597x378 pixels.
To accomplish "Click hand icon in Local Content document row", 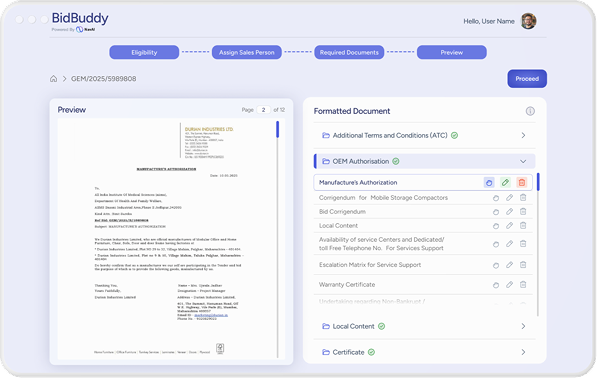I will click(x=496, y=226).
